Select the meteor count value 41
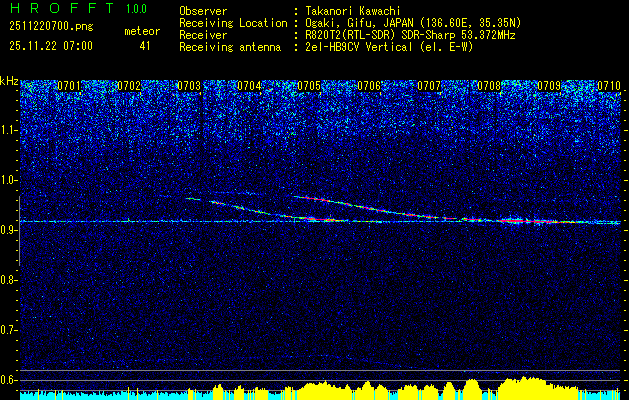The height and width of the screenshot is (400, 629). [145, 46]
